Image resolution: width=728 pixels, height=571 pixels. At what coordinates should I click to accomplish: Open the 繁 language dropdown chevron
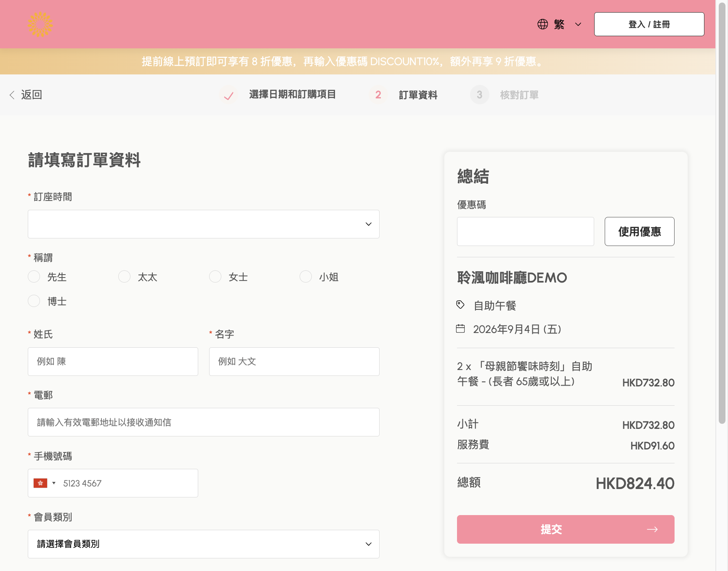tap(578, 24)
